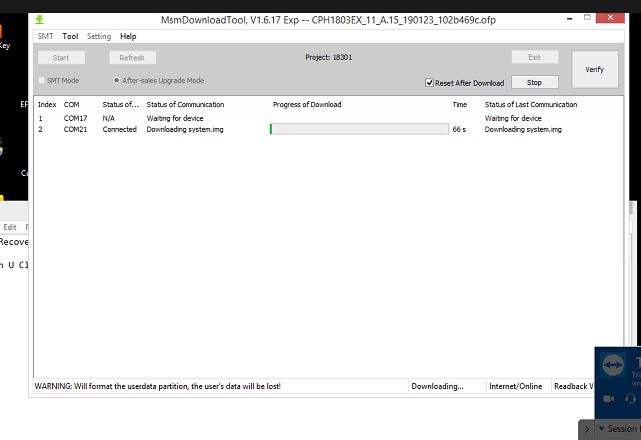641x440 pixels.
Task: Open the Setting menu
Action: tap(99, 36)
